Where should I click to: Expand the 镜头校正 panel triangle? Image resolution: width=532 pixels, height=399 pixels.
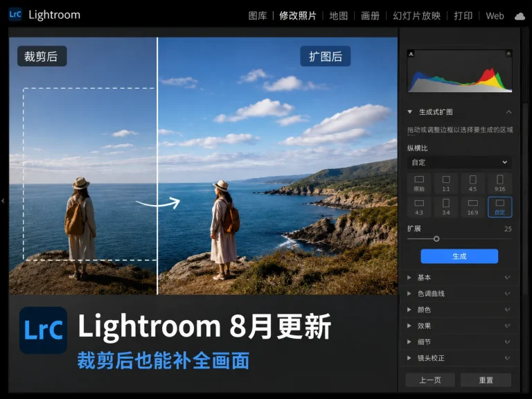[x=409, y=358]
